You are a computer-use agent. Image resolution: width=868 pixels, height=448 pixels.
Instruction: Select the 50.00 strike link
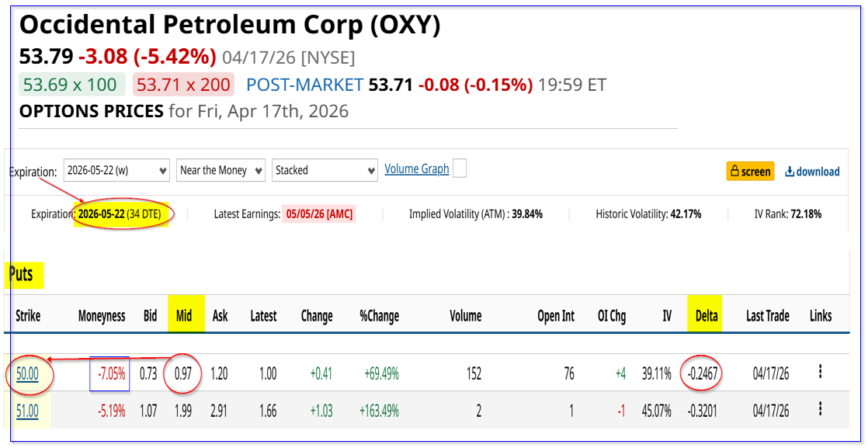pyautogui.click(x=27, y=374)
